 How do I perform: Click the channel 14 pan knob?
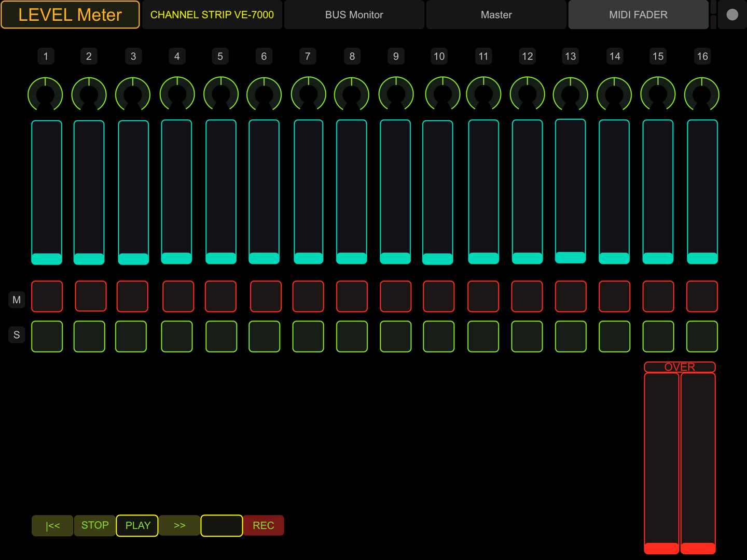pyautogui.click(x=614, y=94)
